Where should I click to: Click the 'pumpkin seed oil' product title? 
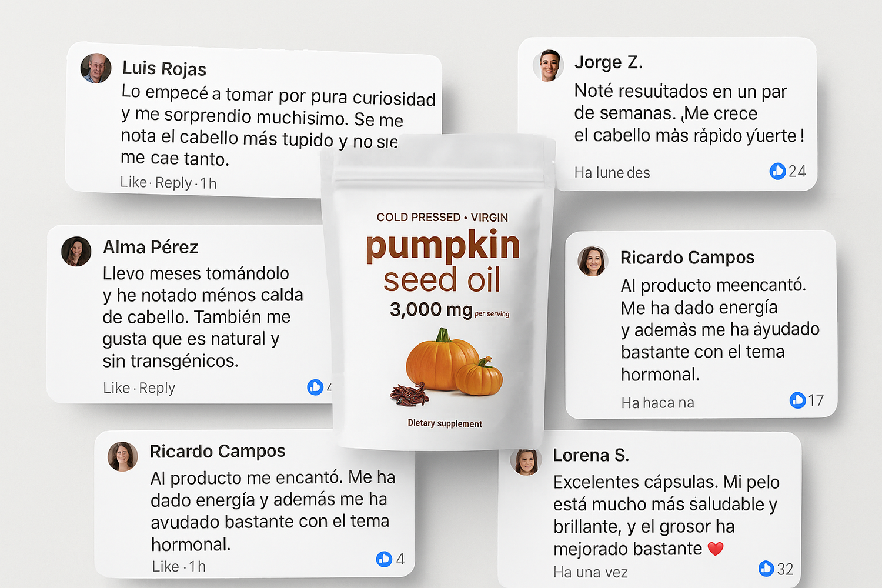[442, 262]
